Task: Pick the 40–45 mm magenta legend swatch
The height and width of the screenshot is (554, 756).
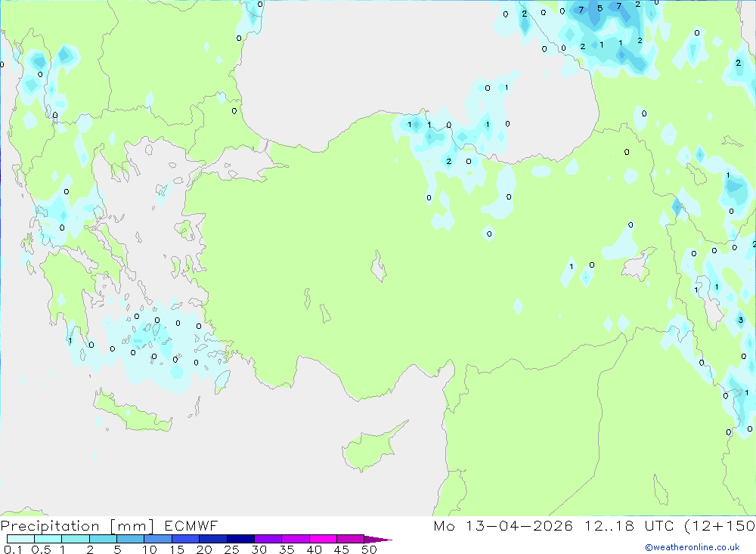Action: click(x=323, y=539)
